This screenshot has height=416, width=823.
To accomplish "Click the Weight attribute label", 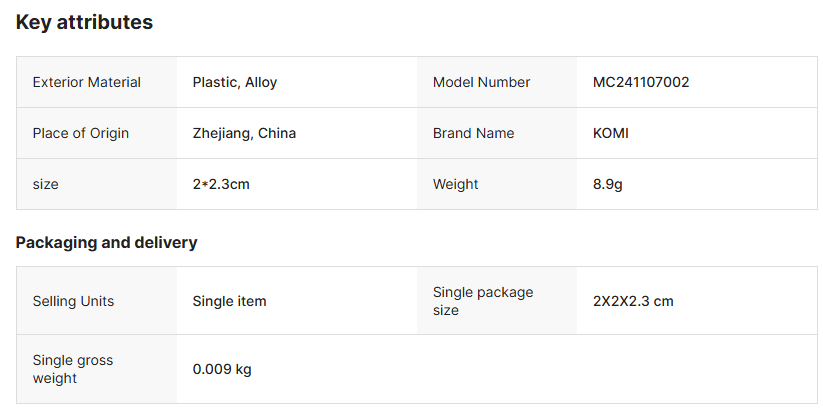I will click(455, 184).
